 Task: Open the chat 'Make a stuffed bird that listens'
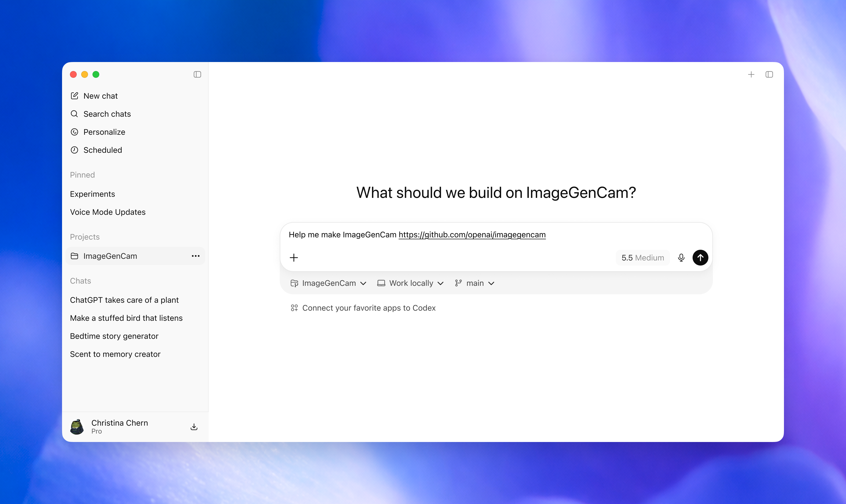point(135,318)
